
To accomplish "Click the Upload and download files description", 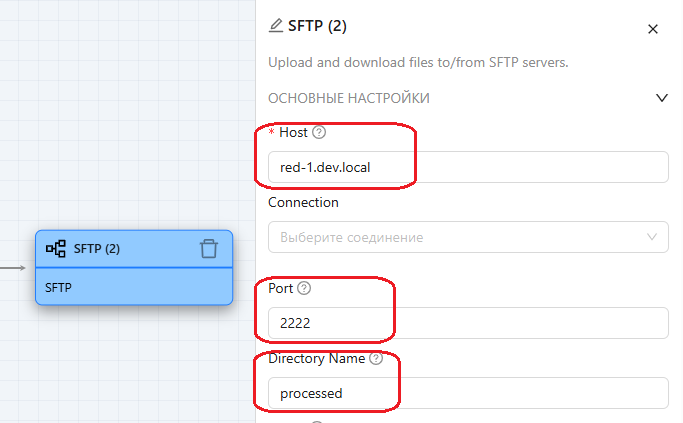I will pos(418,62).
